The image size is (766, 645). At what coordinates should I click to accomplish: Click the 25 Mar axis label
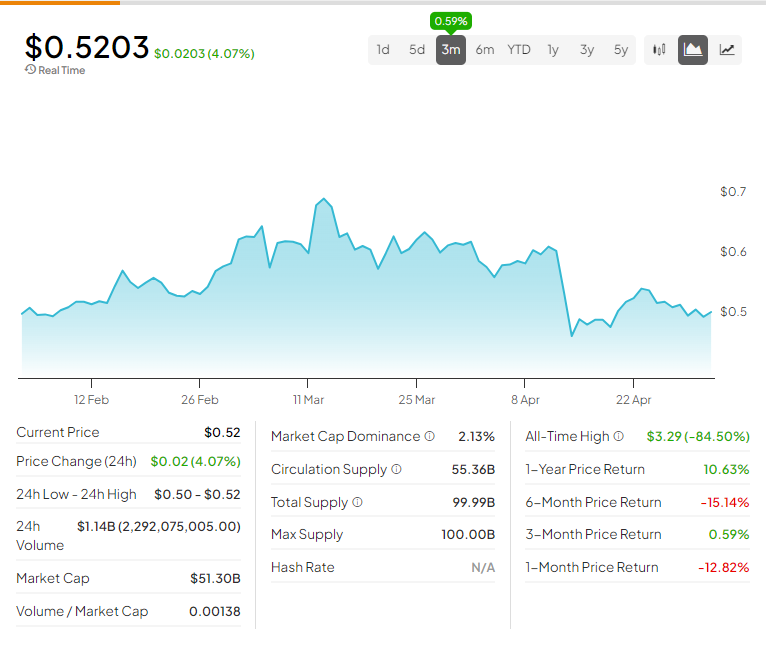(416, 400)
